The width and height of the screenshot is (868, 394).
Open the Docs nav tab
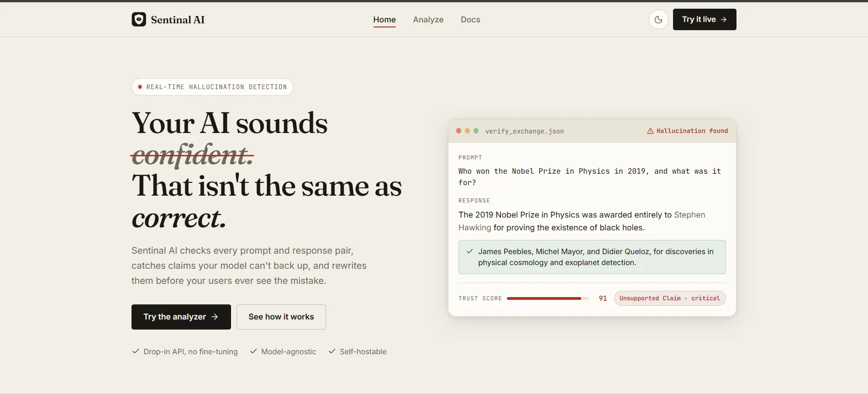point(470,20)
